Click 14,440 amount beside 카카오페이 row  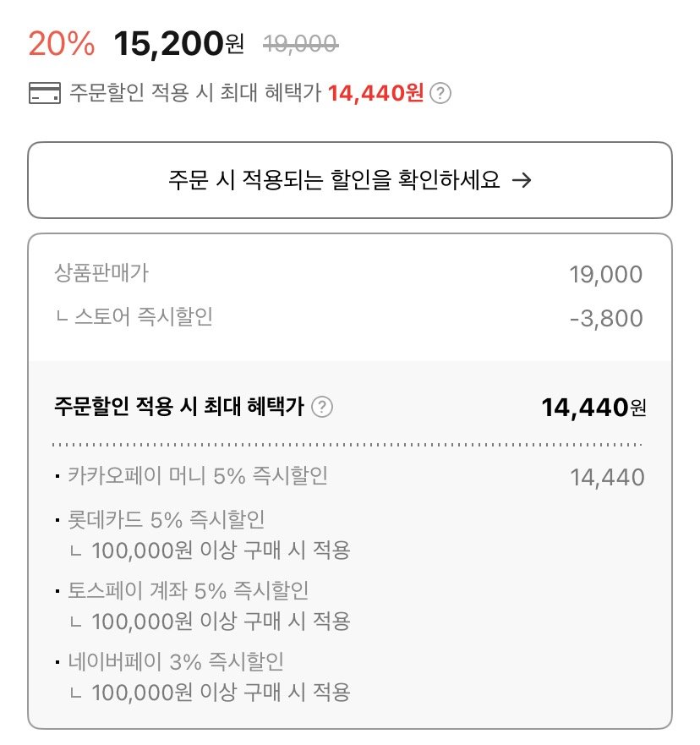pos(607,478)
